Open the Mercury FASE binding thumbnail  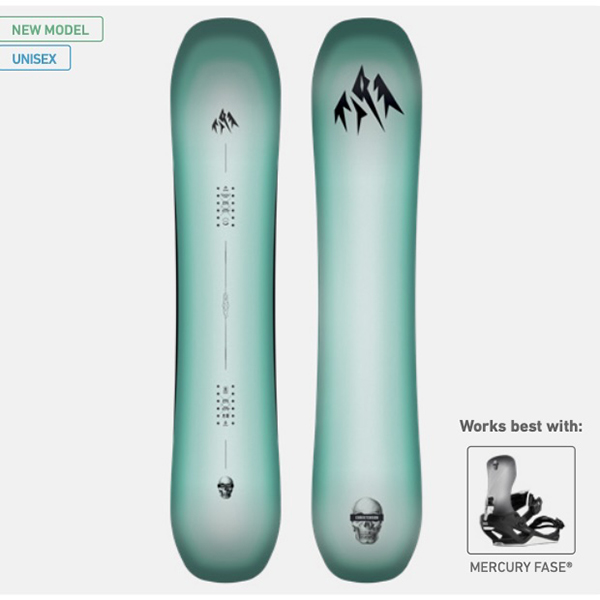521,500
